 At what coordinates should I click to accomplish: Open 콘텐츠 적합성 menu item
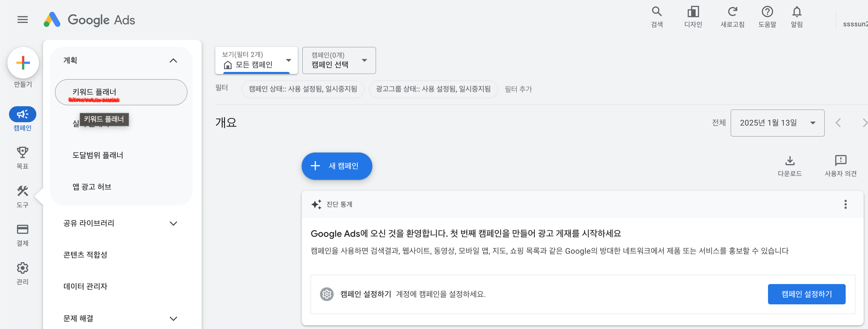coord(85,255)
